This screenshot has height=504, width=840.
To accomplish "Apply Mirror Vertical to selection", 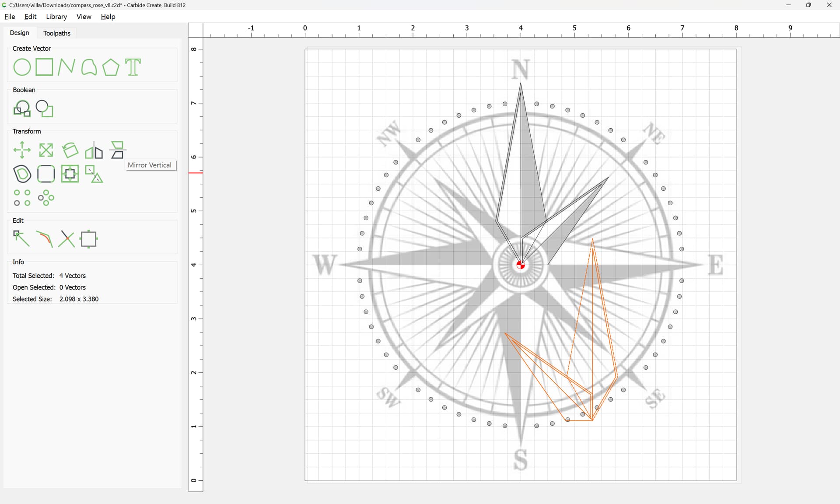I will tap(117, 150).
